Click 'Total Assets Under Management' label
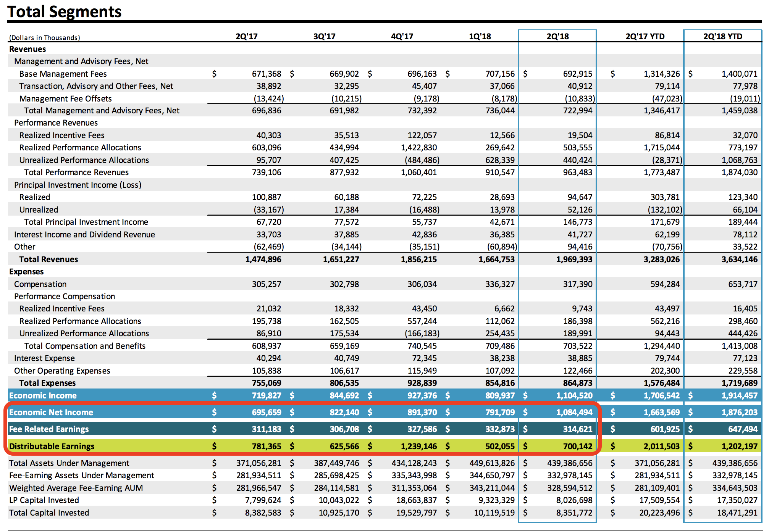This screenshot has height=532, width=769. tap(69, 463)
